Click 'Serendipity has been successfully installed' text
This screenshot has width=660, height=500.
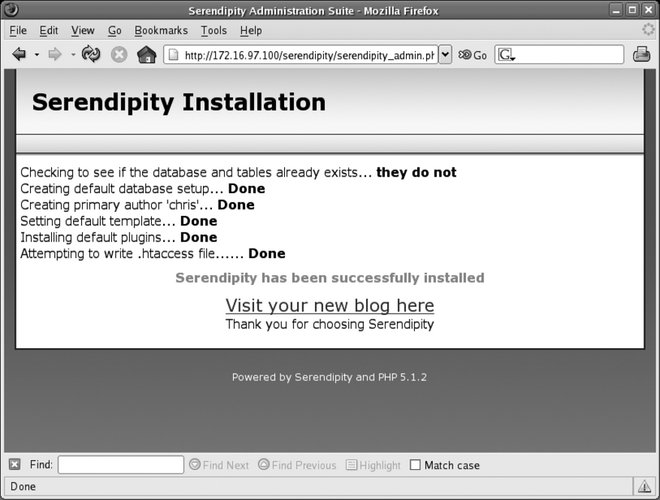pyautogui.click(x=330, y=278)
